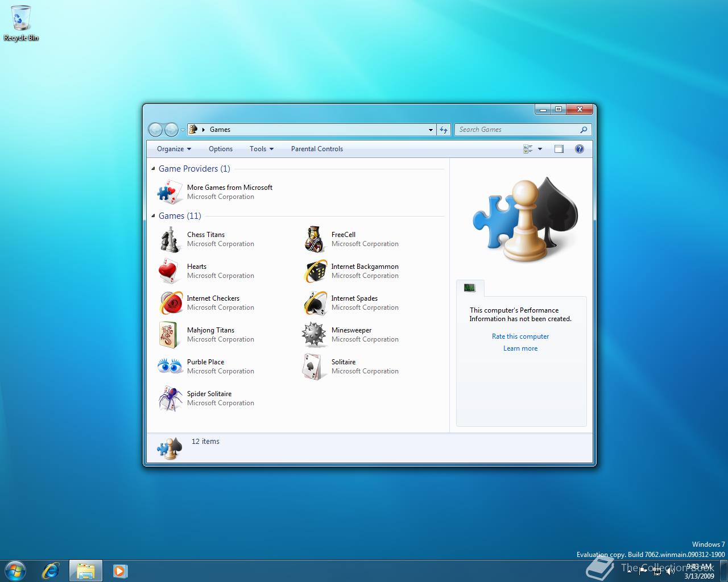Expand the view options dropdown arrow
This screenshot has height=582, width=728.
click(x=540, y=149)
